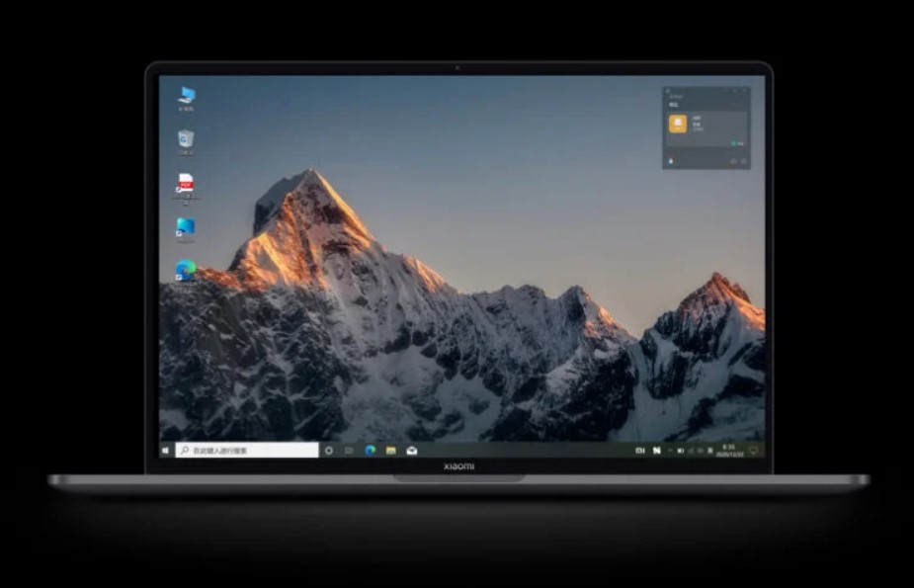Open Task View on the taskbar
Image resolution: width=914 pixels, height=588 pixels.
coord(349,451)
